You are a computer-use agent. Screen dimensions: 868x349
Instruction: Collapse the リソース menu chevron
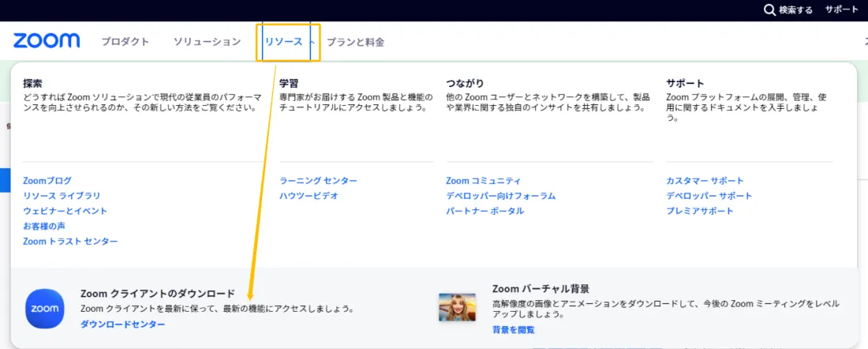(x=312, y=42)
